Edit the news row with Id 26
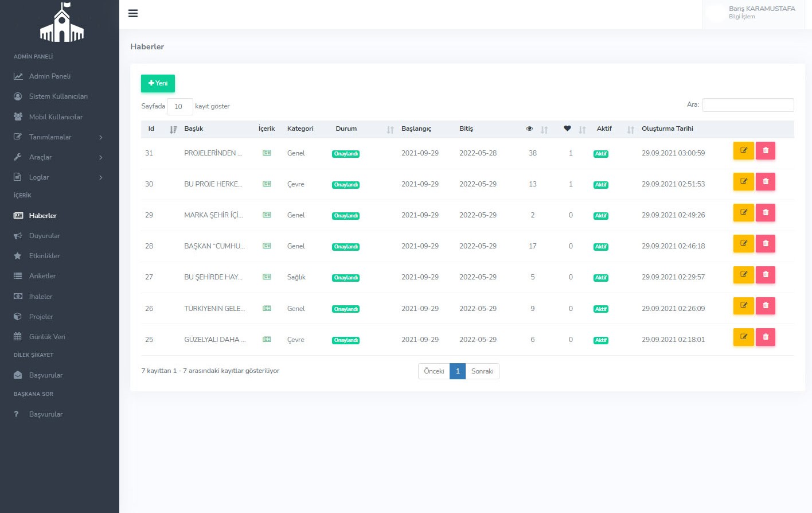Viewport: 812px width, 513px height. click(x=744, y=305)
